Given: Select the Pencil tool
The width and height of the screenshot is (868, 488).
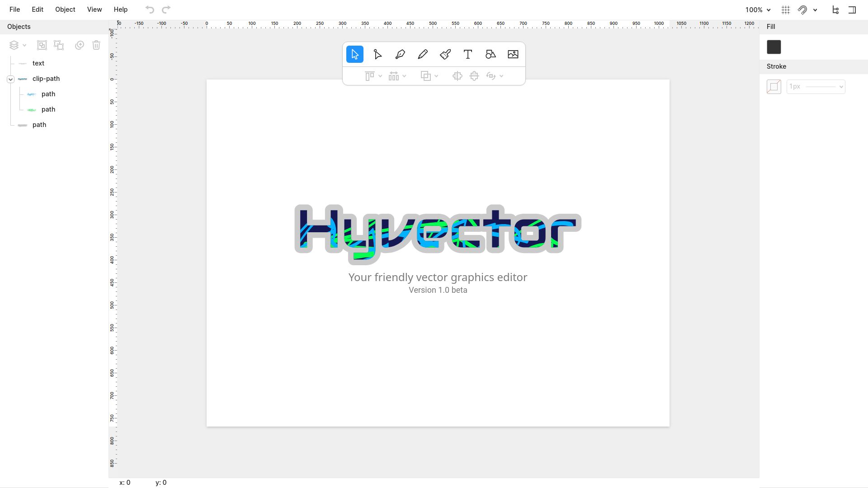Looking at the screenshot, I should (x=423, y=54).
